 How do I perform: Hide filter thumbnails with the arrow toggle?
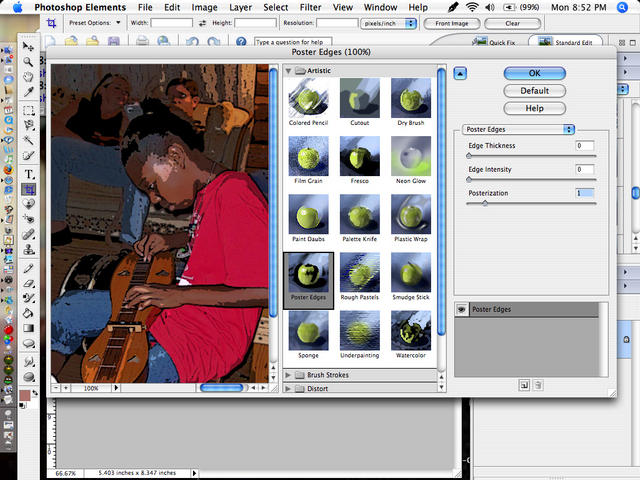[460, 74]
